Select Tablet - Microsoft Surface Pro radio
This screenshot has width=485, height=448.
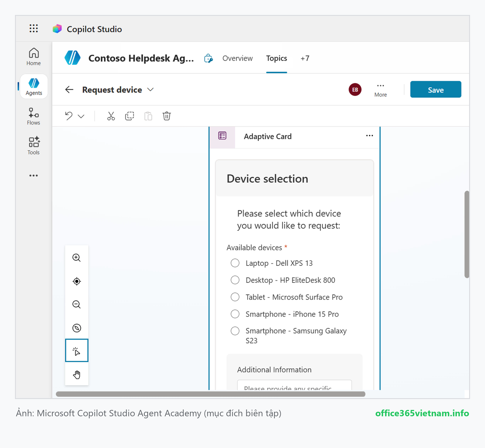[235, 297]
